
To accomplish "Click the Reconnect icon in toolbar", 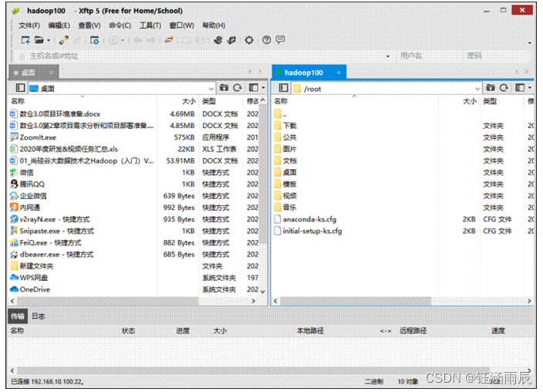I will coord(64,40).
